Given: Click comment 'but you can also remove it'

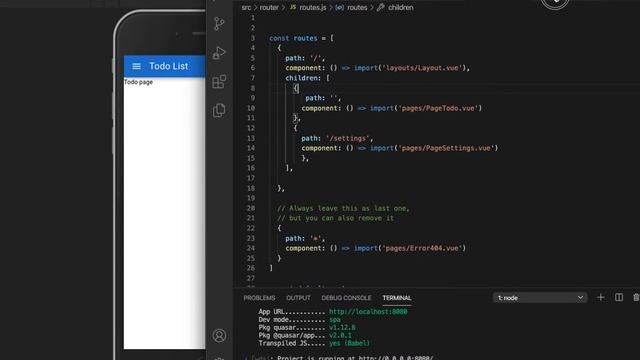Looking at the screenshot, I should point(336,218).
